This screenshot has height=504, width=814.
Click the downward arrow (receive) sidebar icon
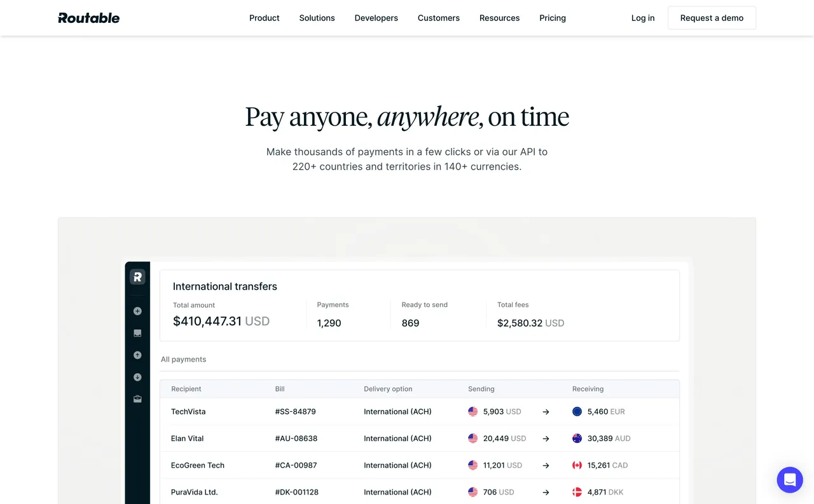pyautogui.click(x=137, y=376)
